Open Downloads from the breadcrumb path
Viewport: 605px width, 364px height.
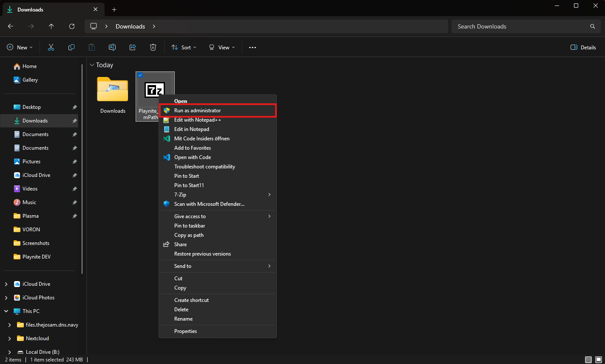(x=130, y=26)
